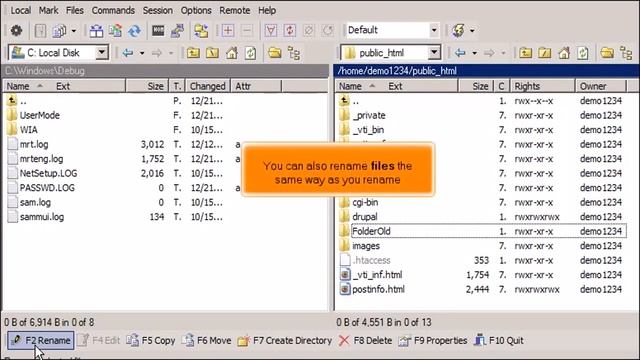Click the Select Files plus icon
Viewport: 640px width, 360px height.
(x=228, y=31)
